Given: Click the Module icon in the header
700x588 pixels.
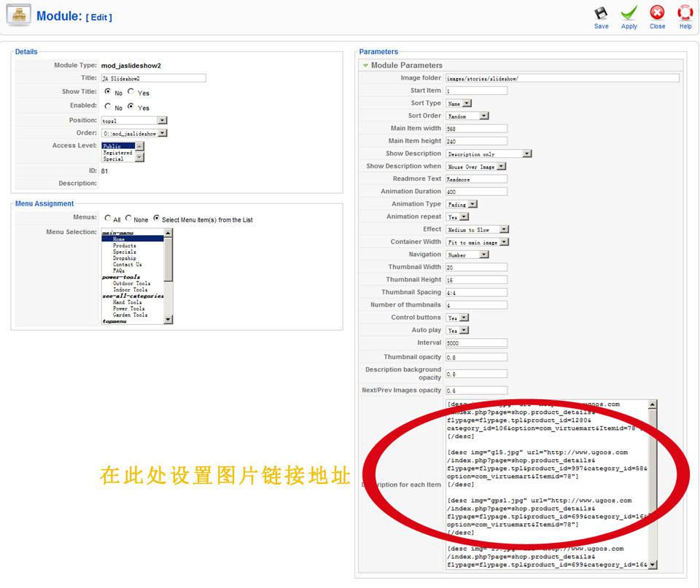Looking at the screenshot, I should [x=17, y=15].
